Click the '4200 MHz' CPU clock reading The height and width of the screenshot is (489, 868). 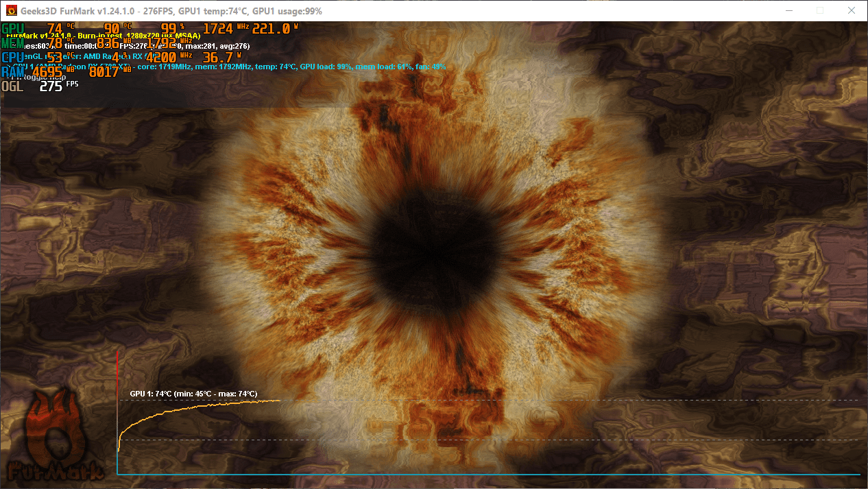click(x=169, y=58)
